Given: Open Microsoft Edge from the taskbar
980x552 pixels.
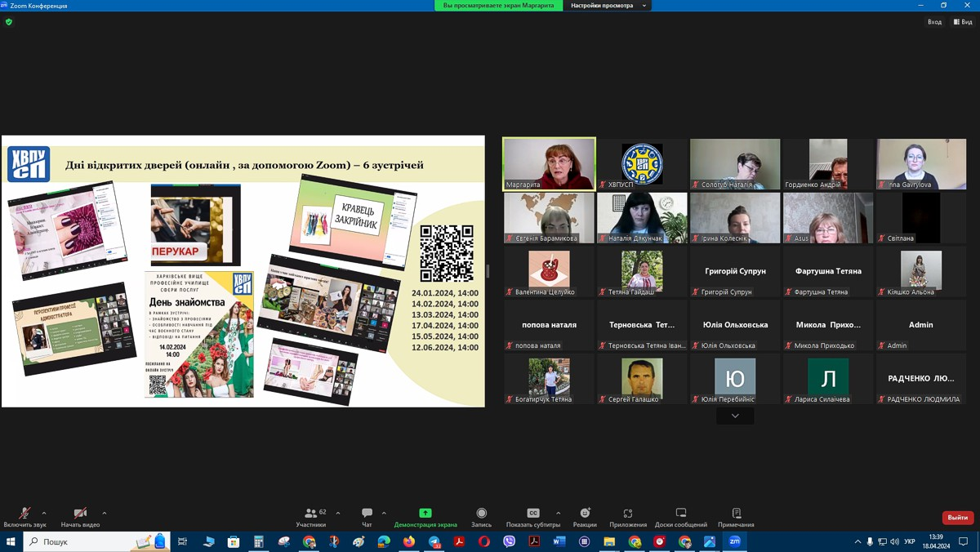Looking at the screenshot, I should coord(384,541).
